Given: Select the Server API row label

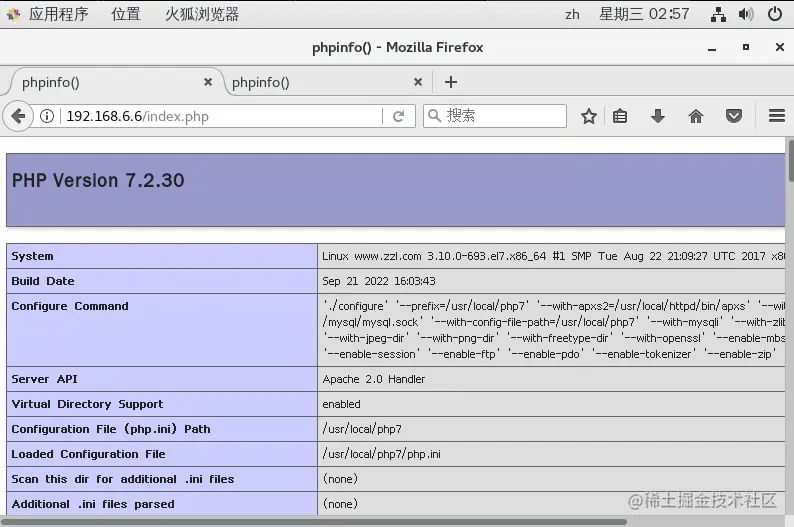Looking at the screenshot, I should [45, 379].
